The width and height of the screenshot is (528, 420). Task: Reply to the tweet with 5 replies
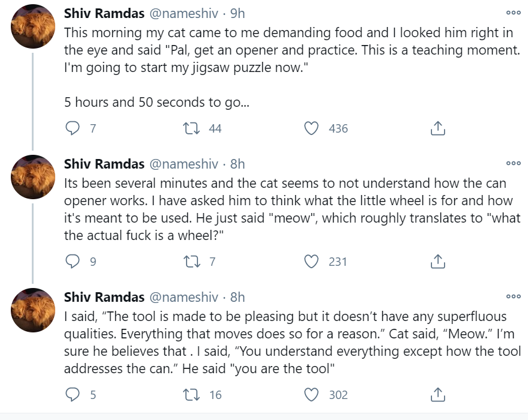click(73, 395)
